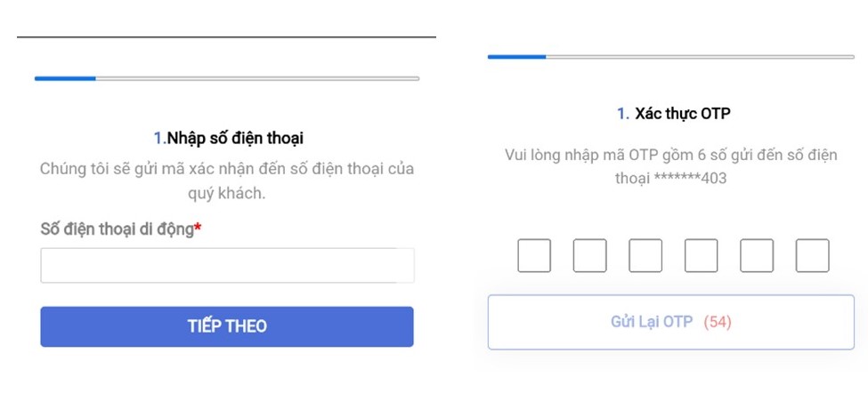Click the 'Số điện thoại di động' field label

tap(117, 229)
